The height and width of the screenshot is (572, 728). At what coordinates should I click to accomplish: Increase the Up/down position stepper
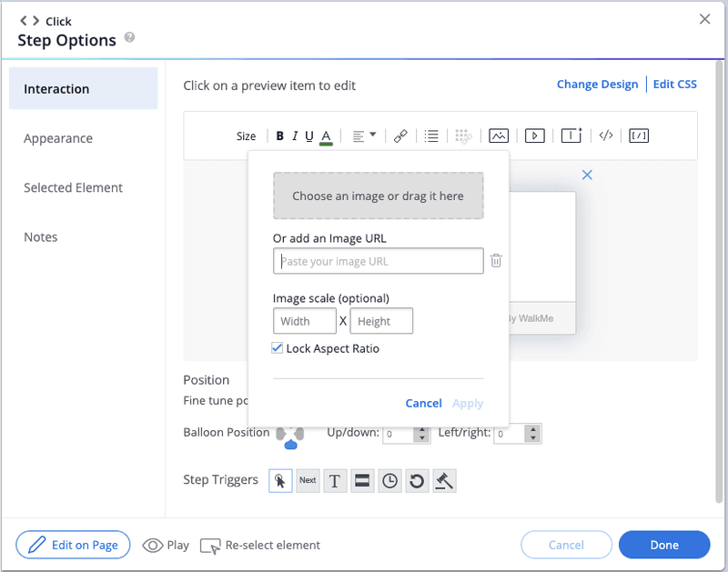click(x=421, y=429)
